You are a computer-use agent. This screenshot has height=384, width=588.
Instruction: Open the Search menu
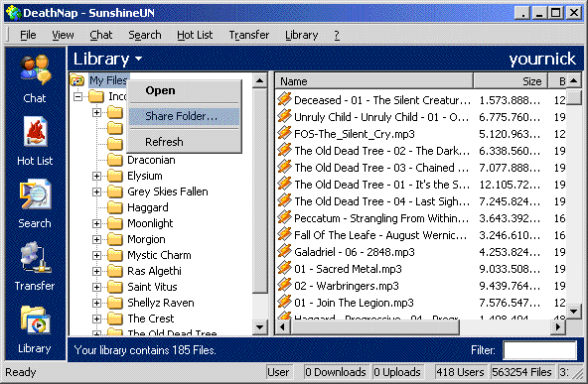(x=145, y=35)
